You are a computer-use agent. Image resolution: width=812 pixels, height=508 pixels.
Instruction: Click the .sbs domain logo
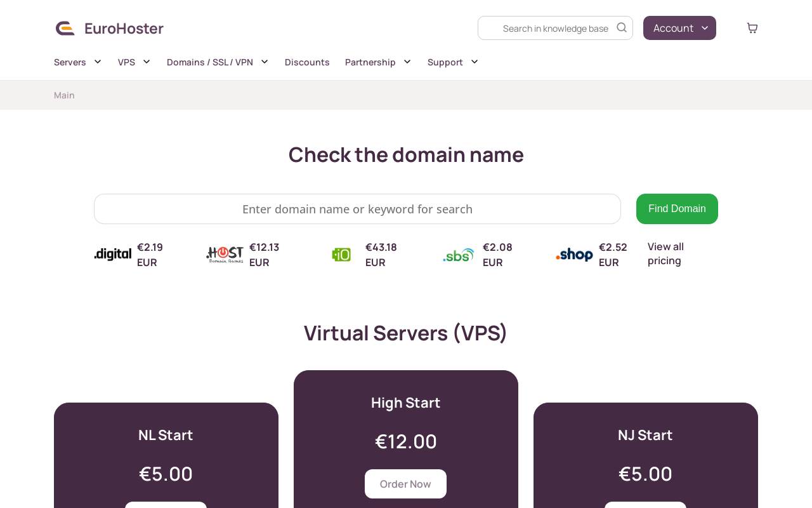(x=459, y=255)
